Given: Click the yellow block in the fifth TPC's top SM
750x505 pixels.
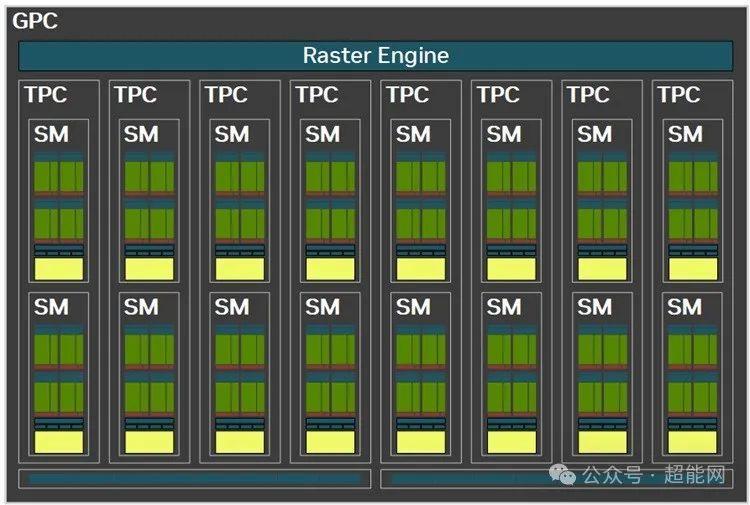Looking at the screenshot, I should click(421, 269).
